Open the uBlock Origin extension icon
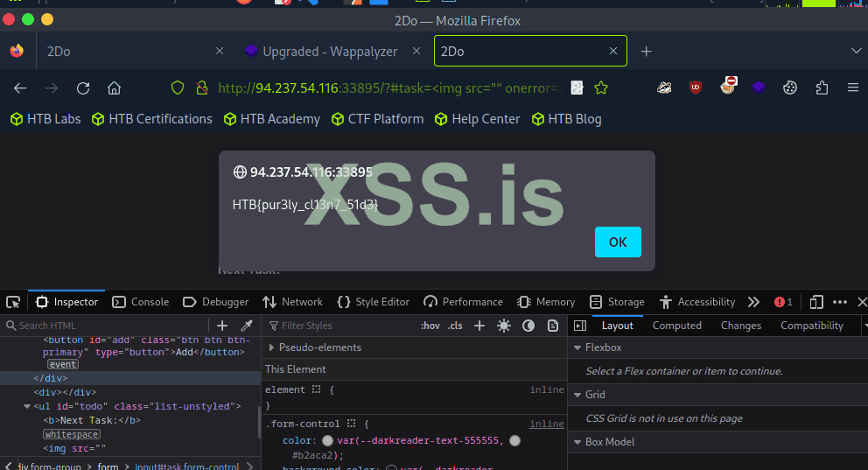Screen dimensions: 868x470 point(696,88)
